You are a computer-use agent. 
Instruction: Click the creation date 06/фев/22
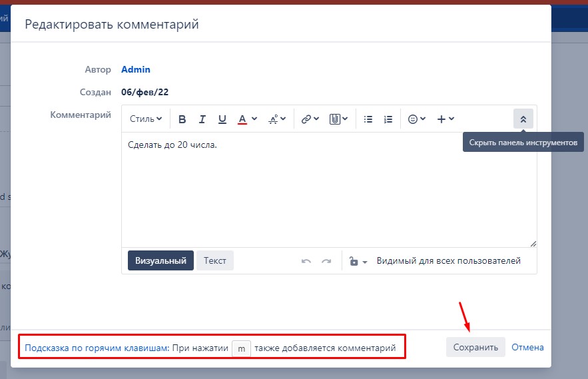point(145,92)
